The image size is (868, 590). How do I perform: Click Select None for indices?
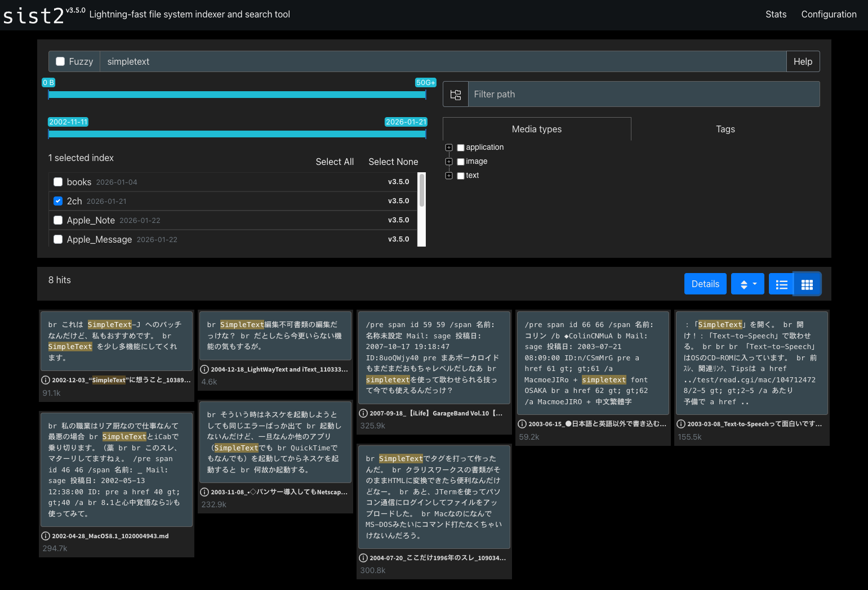click(393, 162)
